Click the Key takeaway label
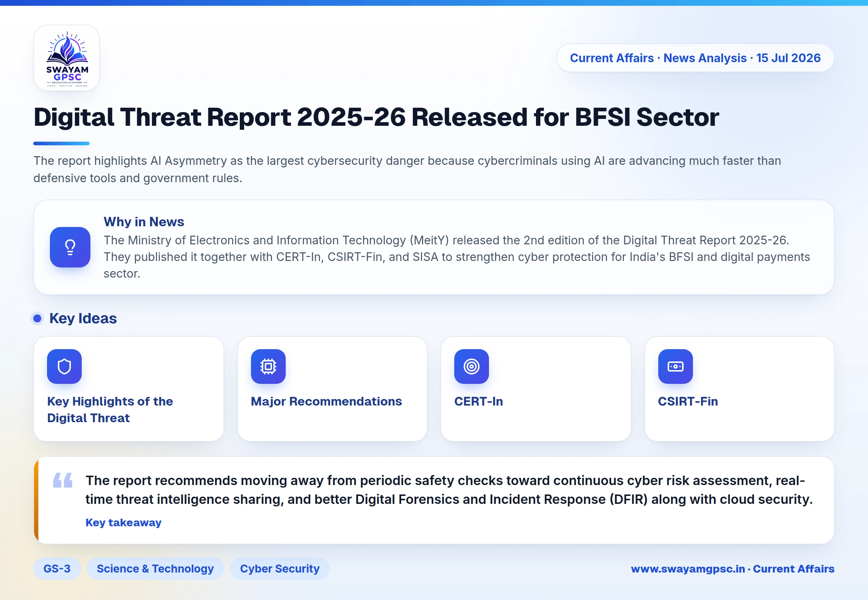This screenshot has height=600, width=868. click(123, 523)
